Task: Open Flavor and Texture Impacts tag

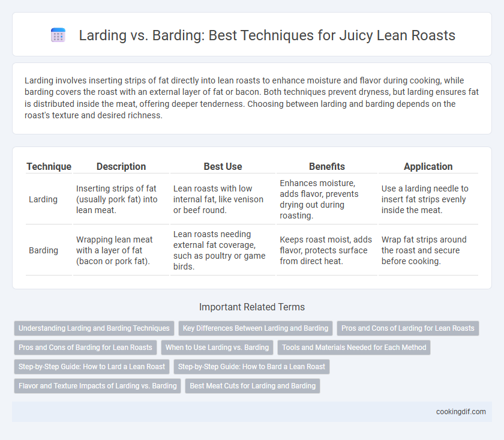Action: (97, 385)
